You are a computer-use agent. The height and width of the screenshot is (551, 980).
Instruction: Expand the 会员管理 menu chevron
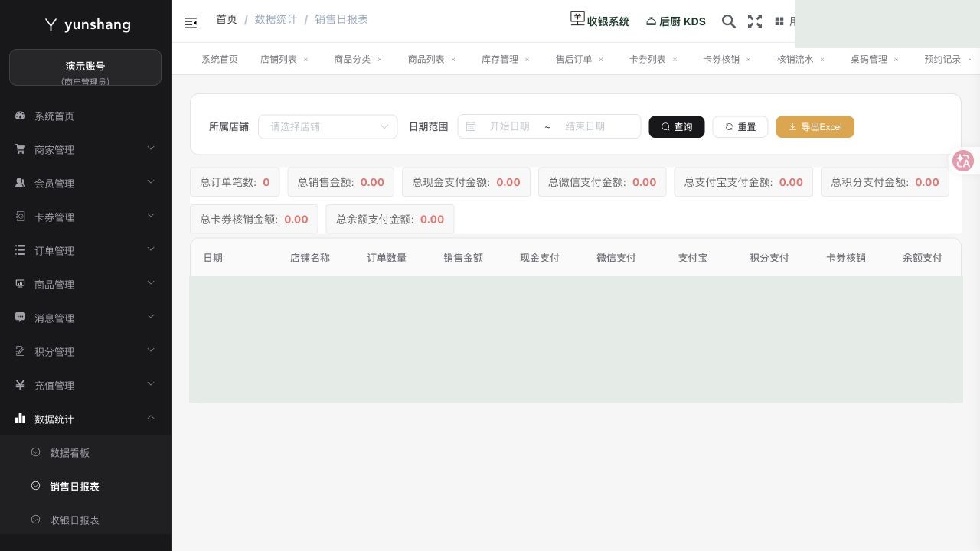pos(151,181)
